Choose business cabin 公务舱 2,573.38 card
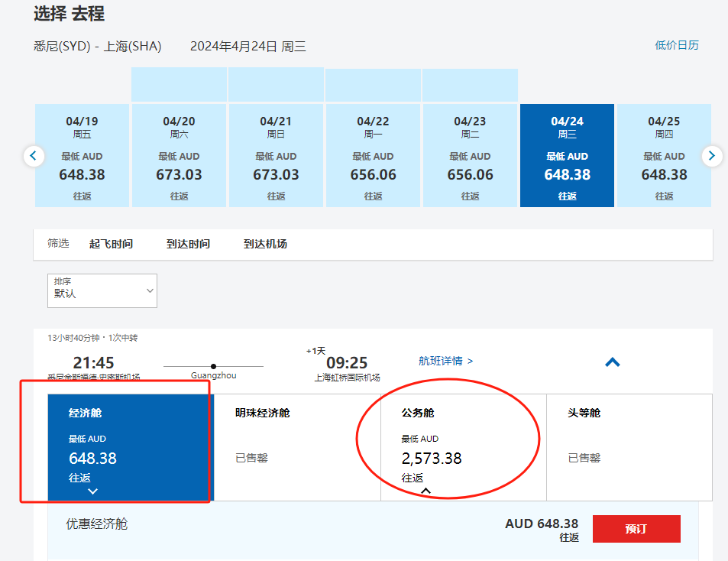The width and height of the screenshot is (728, 561). pos(464,448)
